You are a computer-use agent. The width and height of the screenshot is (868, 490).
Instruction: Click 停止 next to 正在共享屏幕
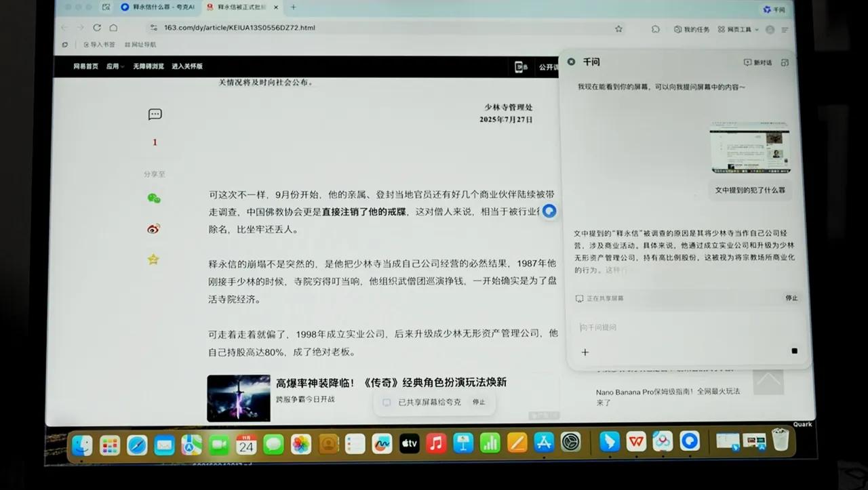coord(791,298)
